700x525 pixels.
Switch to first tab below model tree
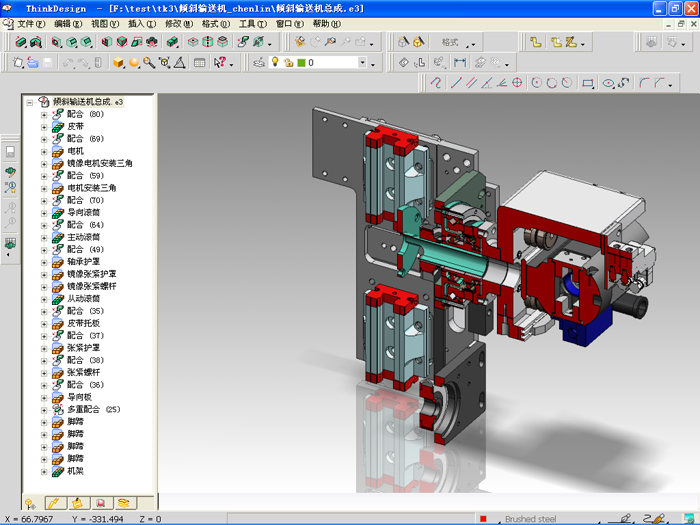(x=30, y=502)
